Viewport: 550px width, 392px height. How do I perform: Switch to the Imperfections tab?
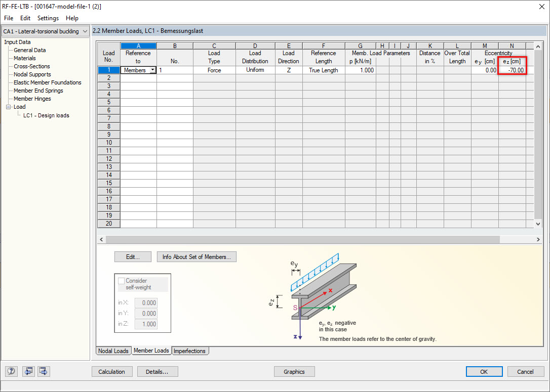(190, 351)
